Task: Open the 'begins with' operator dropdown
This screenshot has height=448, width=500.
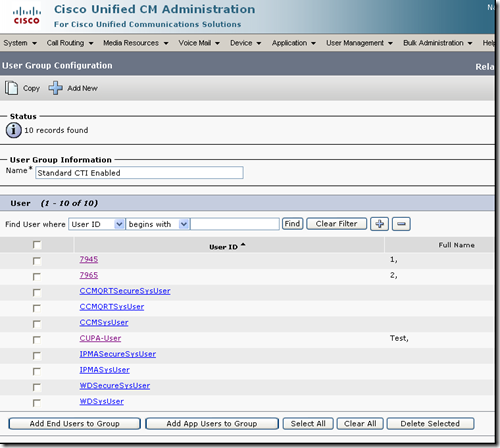Action: [158, 224]
